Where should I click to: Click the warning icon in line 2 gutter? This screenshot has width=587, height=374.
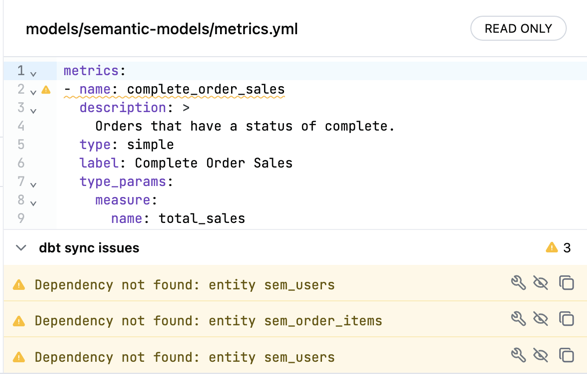coord(46,90)
